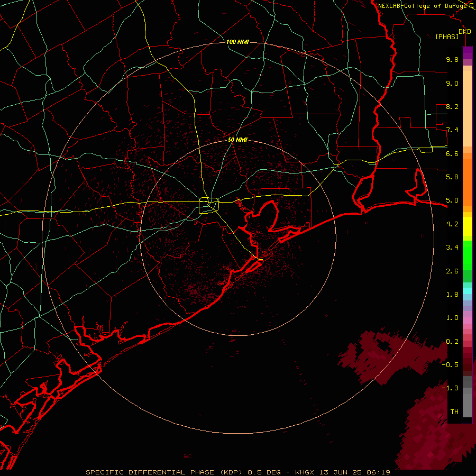
Task: Click the purple swatch at top of color bar
Action: (x=467, y=53)
